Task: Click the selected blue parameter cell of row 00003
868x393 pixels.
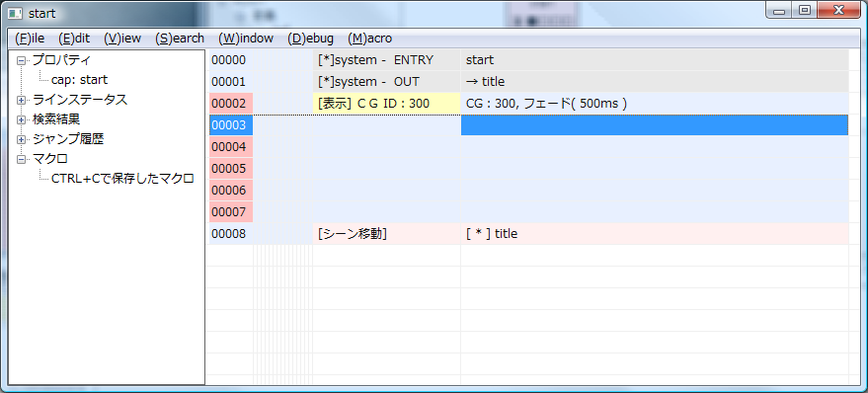Action: [655, 125]
